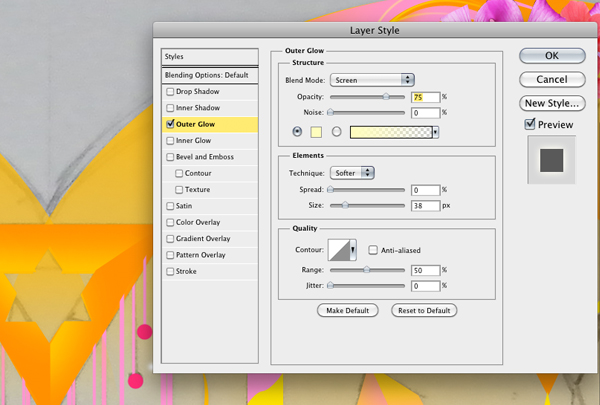Toggle the Anti-aliased checkbox
This screenshot has height=405, width=600.
(373, 250)
